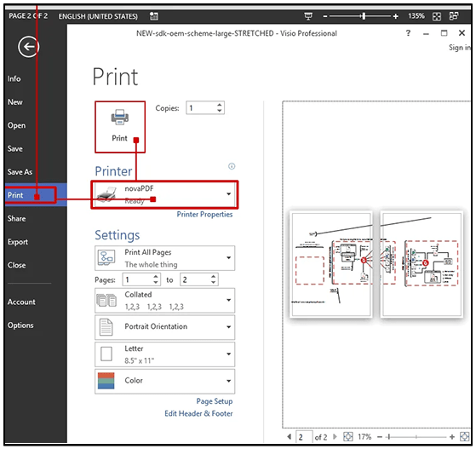Go to next preview page arrow
The width and height of the screenshot is (476, 449).
pos(335,436)
